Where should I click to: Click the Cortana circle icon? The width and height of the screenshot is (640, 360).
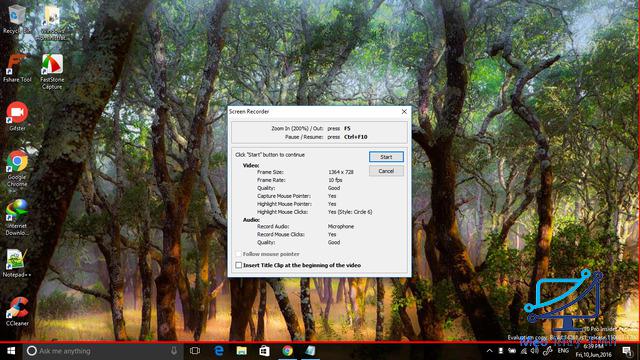click(x=31, y=351)
